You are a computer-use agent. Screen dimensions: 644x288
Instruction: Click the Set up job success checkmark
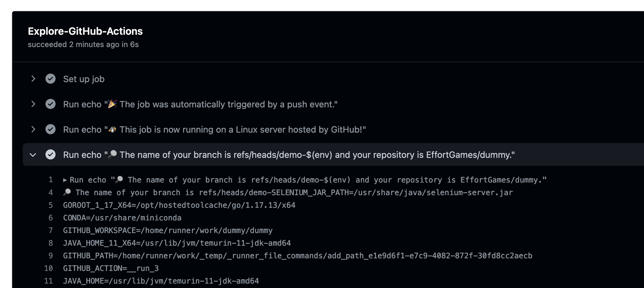51,79
